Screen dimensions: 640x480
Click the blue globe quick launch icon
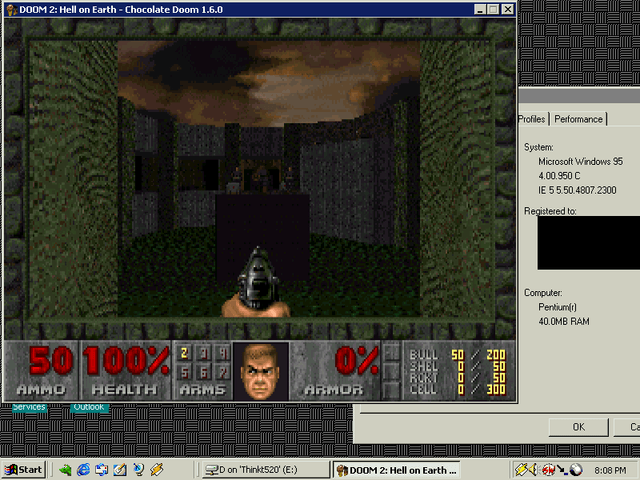tap(138, 470)
